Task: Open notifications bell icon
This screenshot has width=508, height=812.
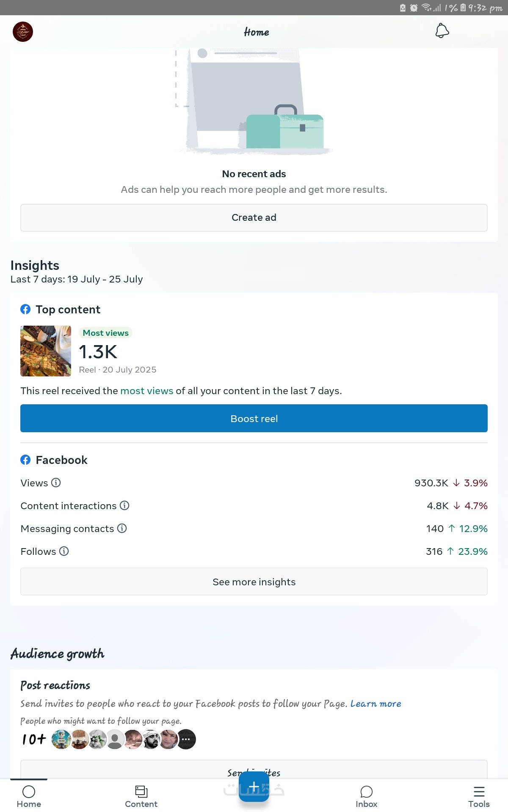Action: click(442, 31)
